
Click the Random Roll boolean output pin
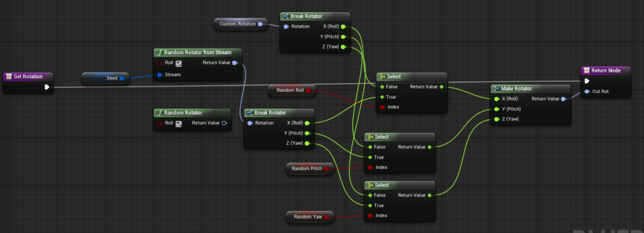click(x=308, y=90)
